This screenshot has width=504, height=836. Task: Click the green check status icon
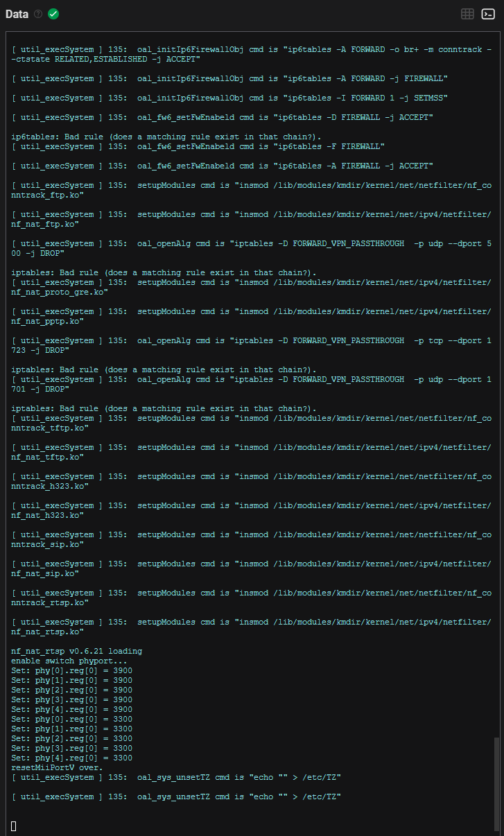pos(53,14)
